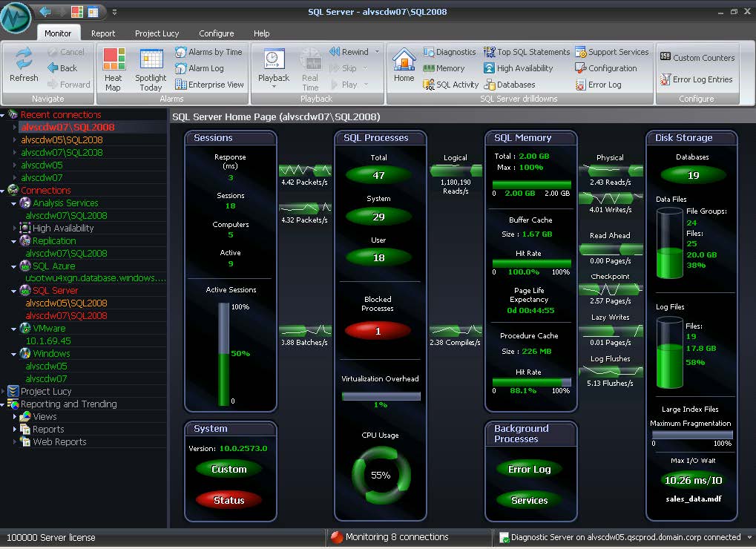Viewport: 756px width, 549px height.
Task: Click the red Status button
Action: (229, 500)
